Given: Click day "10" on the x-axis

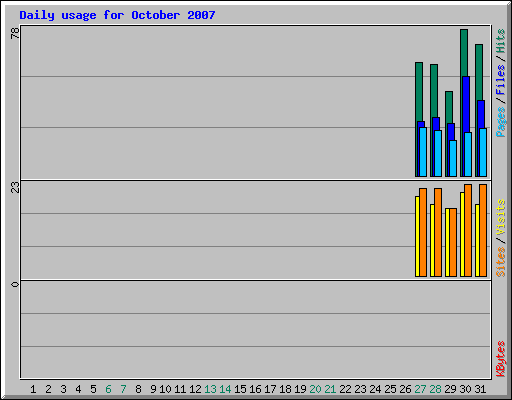Looking at the screenshot, I should (x=165, y=389).
